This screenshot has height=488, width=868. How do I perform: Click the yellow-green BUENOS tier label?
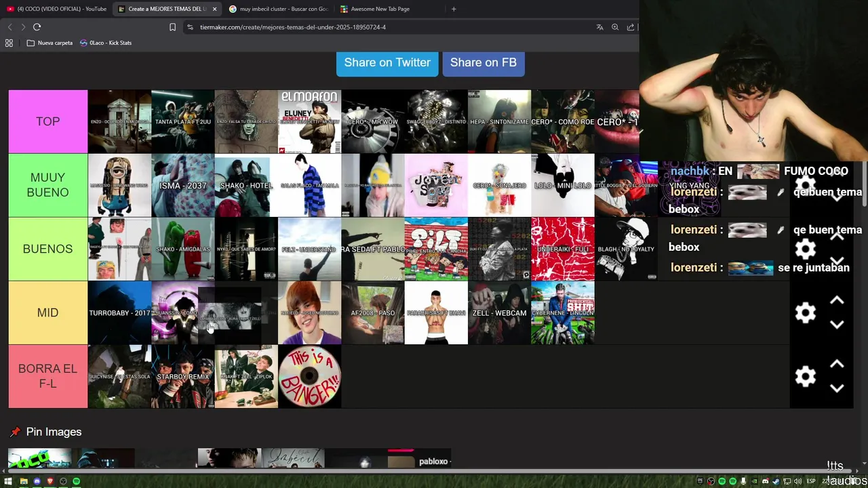click(x=48, y=249)
